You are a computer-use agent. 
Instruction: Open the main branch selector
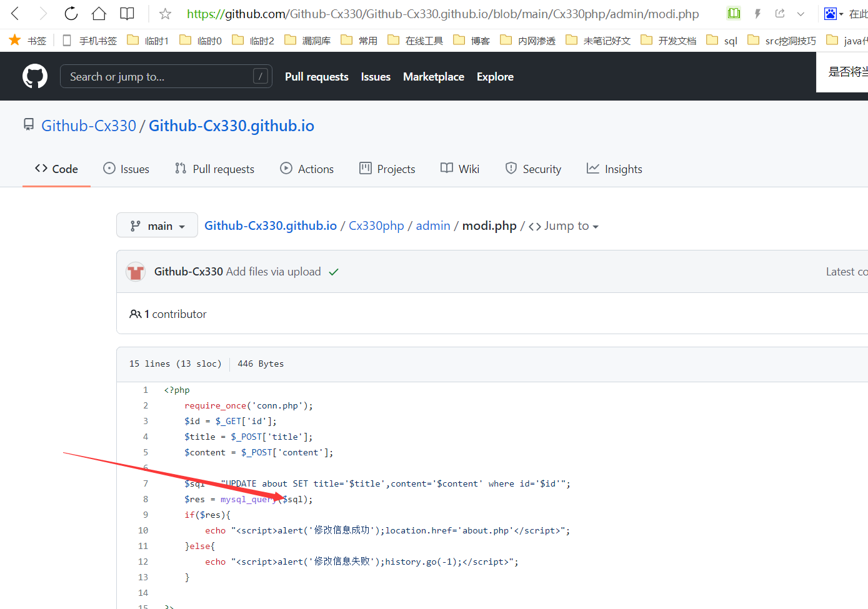[157, 225]
